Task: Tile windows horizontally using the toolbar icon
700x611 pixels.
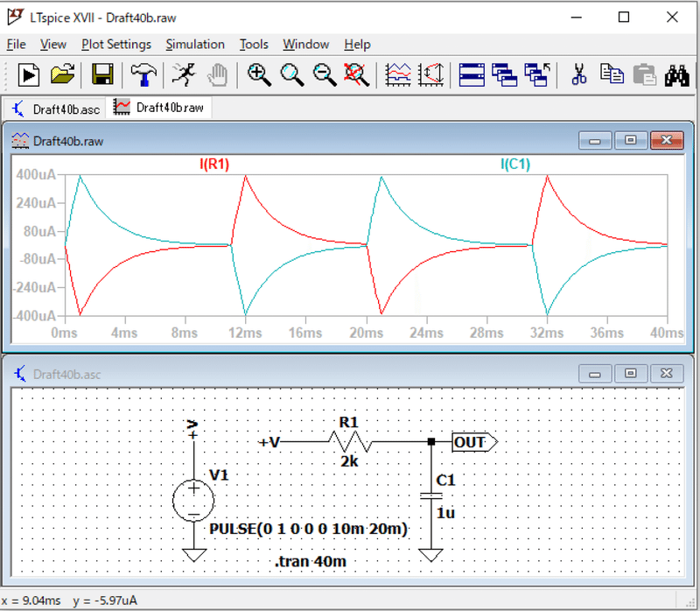Action: tap(472, 75)
